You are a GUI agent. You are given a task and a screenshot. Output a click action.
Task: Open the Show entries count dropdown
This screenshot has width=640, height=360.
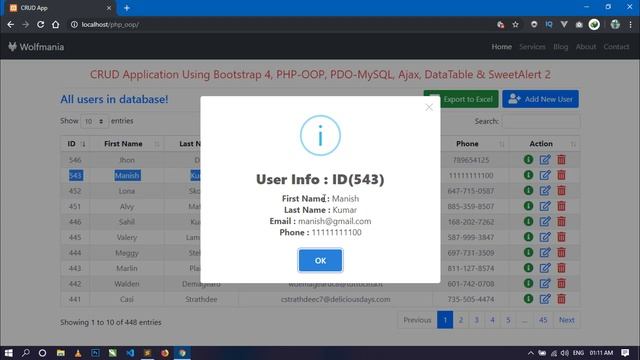[x=94, y=121]
